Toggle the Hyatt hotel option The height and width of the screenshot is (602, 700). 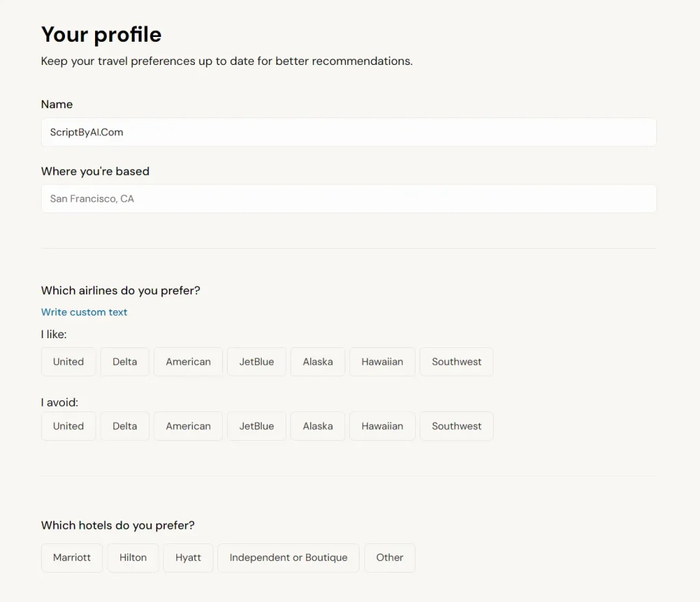(188, 558)
